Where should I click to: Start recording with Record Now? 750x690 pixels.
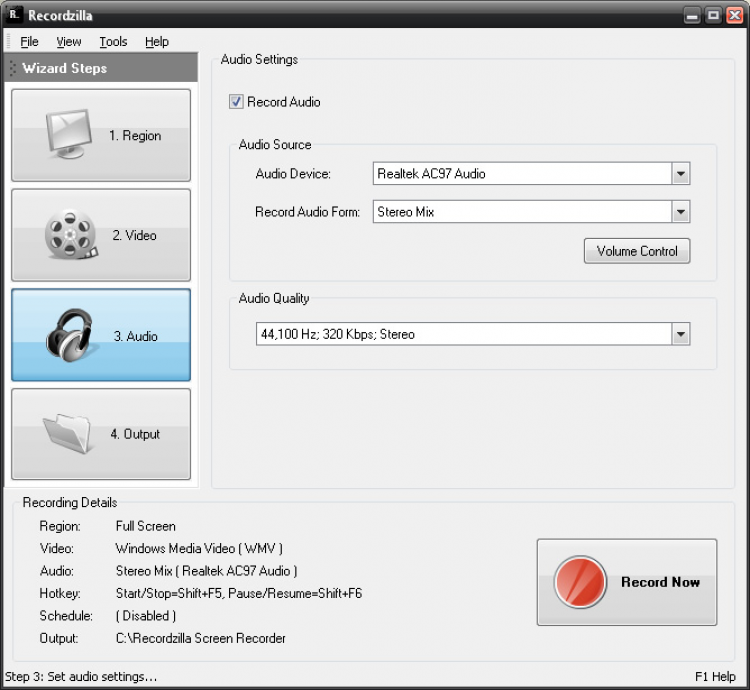pos(627,582)
